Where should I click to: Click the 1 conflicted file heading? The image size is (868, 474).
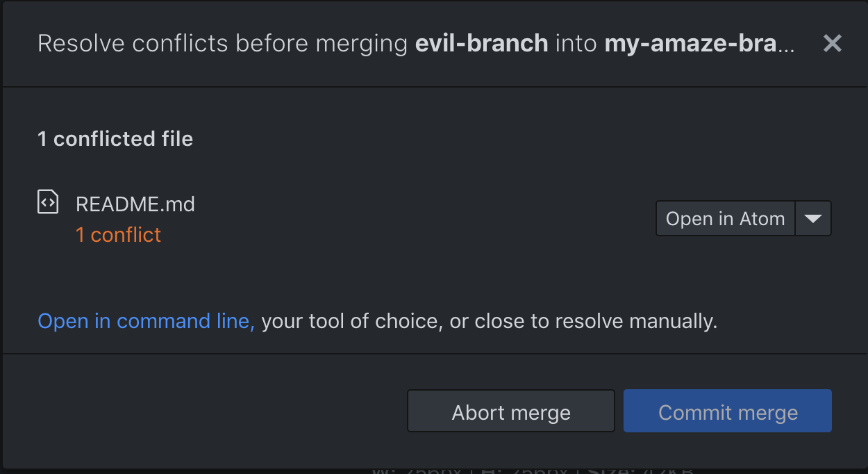click(115, 138)
